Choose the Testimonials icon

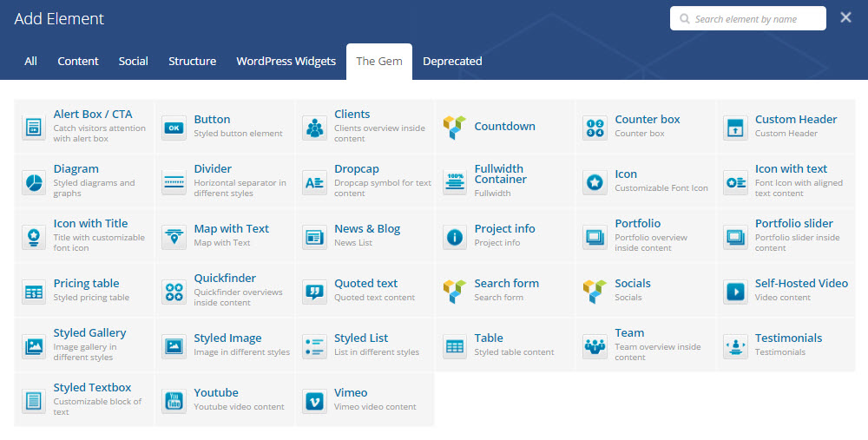click(735, 346)
